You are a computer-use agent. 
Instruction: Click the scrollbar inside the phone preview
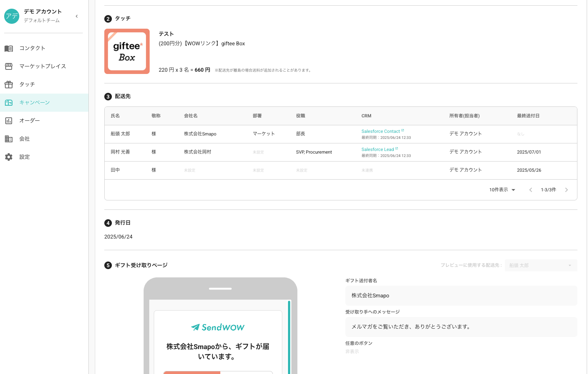click(x=289, y=337)
